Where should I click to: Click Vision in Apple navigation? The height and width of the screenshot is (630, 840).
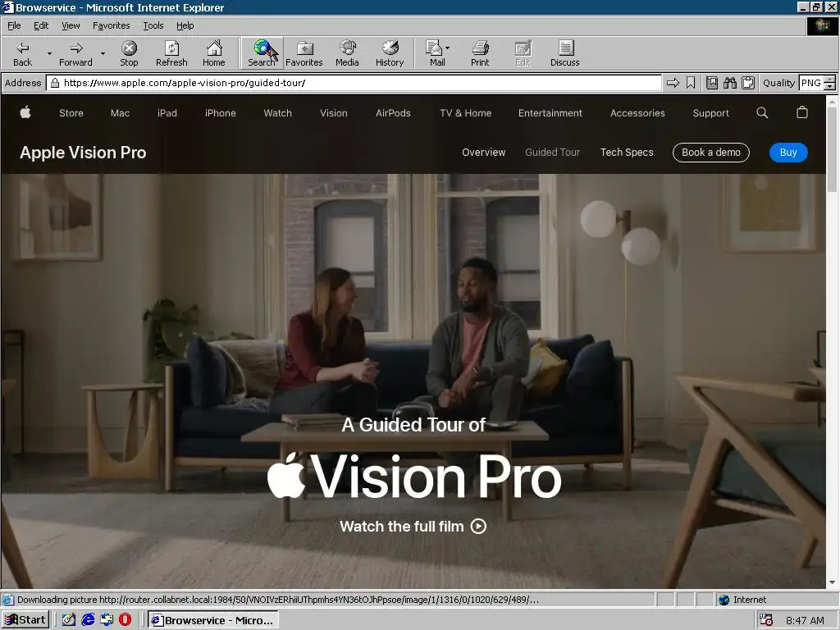[x=334, y=113]
